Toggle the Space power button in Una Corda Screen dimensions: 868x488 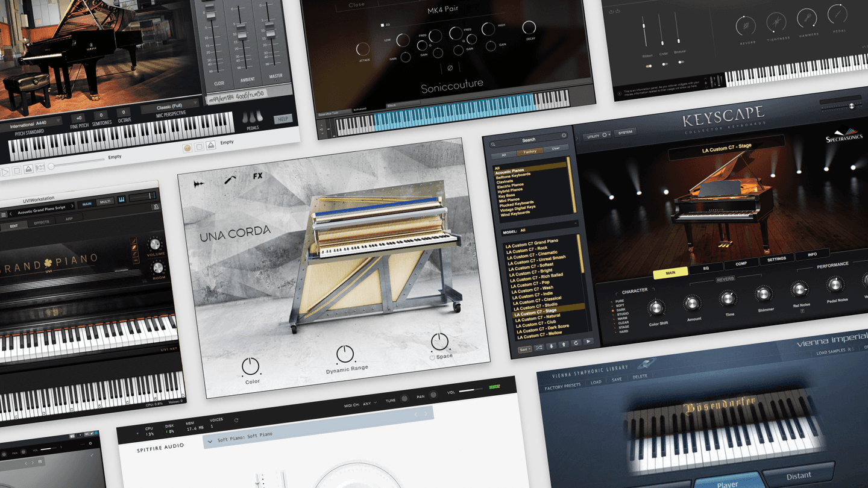tap(432, 358)
